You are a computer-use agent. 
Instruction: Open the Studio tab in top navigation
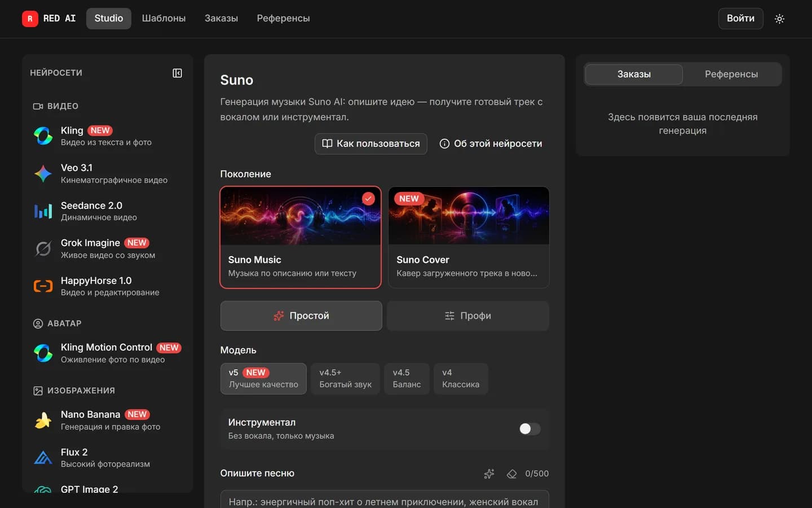[109, 18]
